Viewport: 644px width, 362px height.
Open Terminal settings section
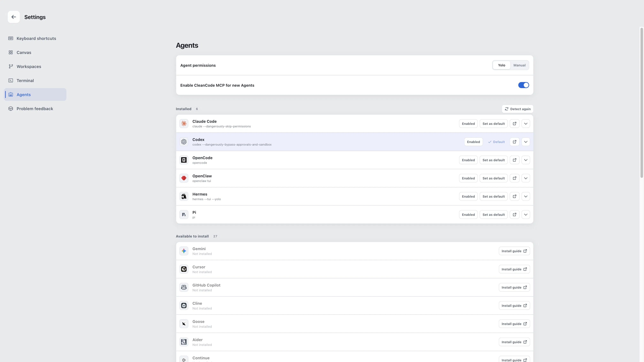tap(35, 80)
